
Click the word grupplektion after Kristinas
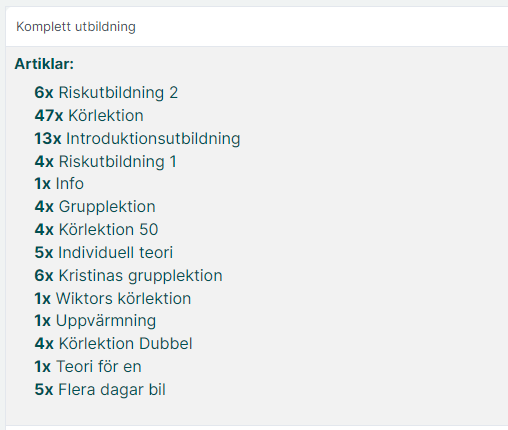175,276
